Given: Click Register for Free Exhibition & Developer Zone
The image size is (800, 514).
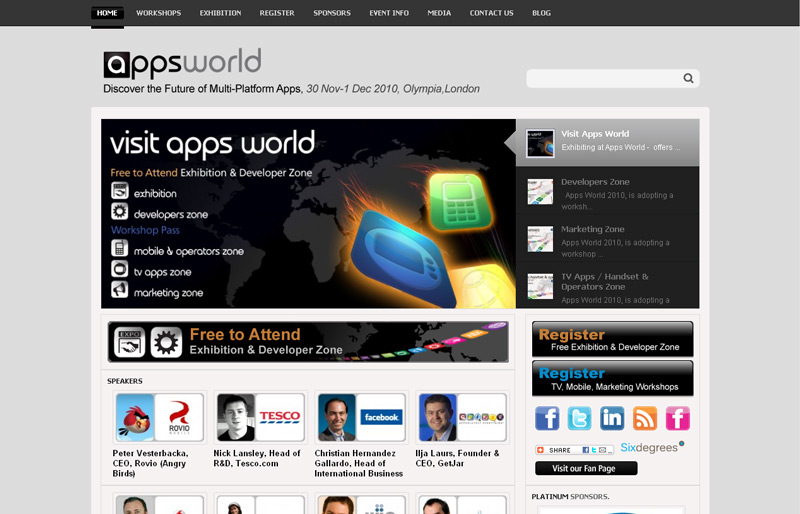Looking at the screenshot, I should (612, 340).
